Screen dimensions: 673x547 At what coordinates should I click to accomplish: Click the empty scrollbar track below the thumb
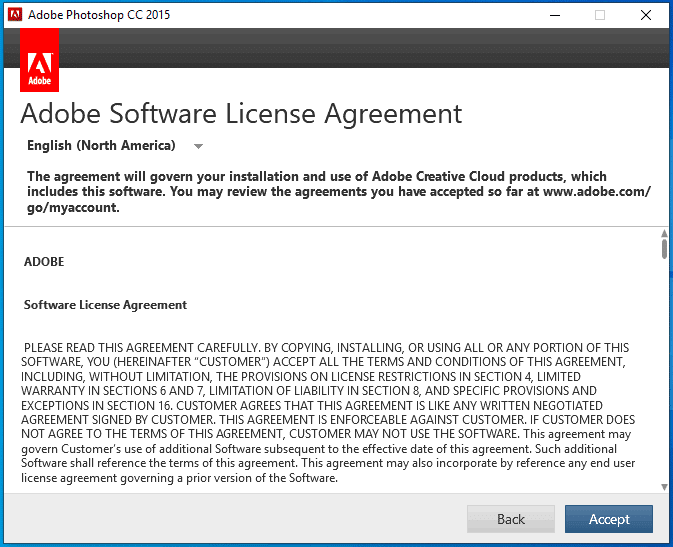664,380
